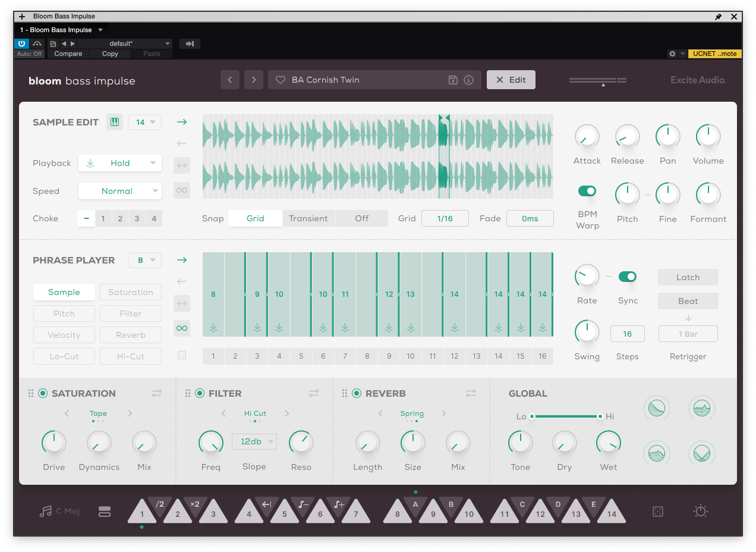
Task: Set Snap mode to Transient
Action: pos(308,218)
